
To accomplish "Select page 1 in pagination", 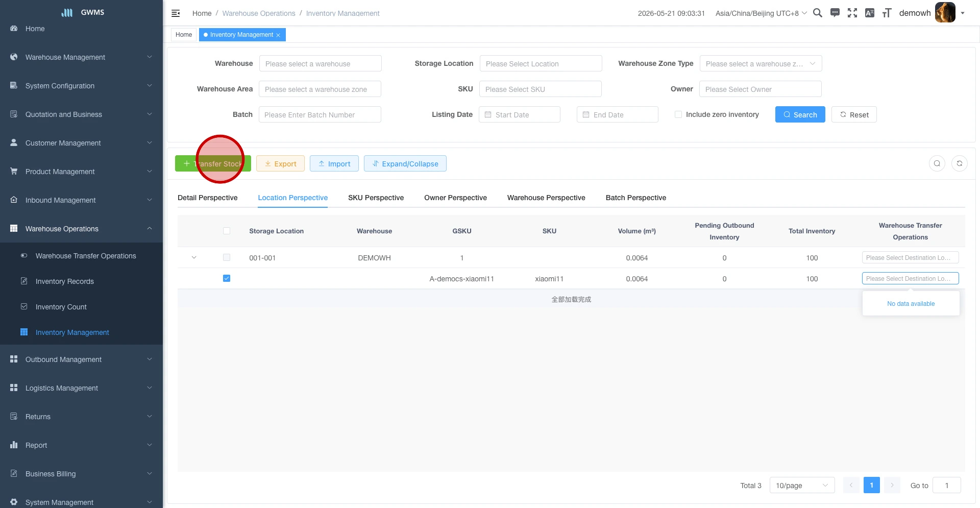I will [x=872, y=485].
